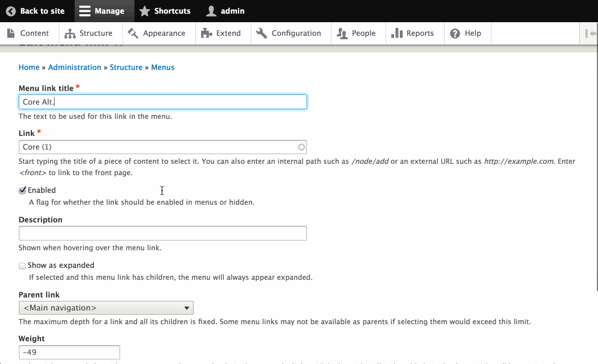Click the People users icon
The width and height of the screenshot is (598, 364).
tap(342, 34)
